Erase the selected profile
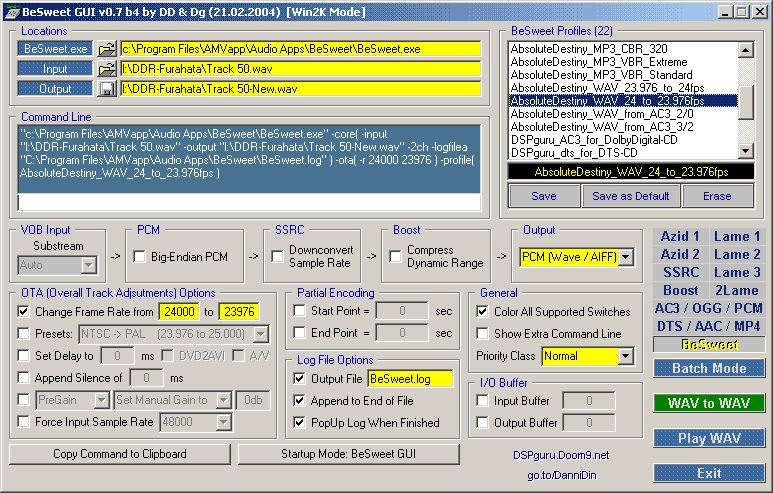This screenshot has width=773, height=493. 717,196
